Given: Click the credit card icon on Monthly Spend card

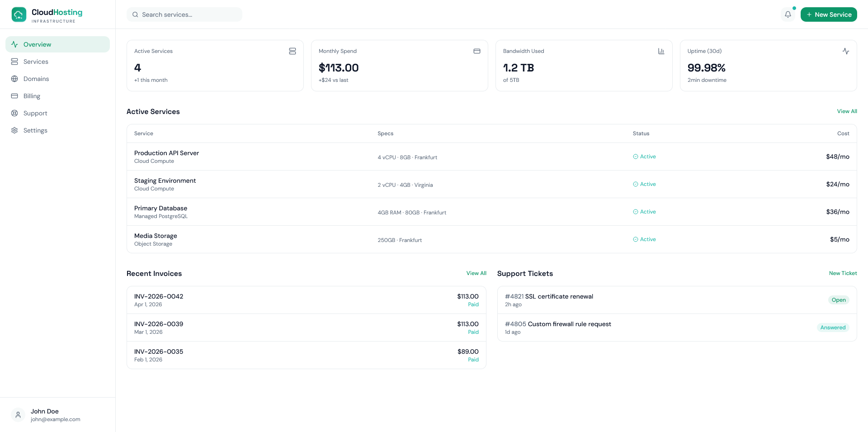Looking at the screenshot, I should 476,51.
